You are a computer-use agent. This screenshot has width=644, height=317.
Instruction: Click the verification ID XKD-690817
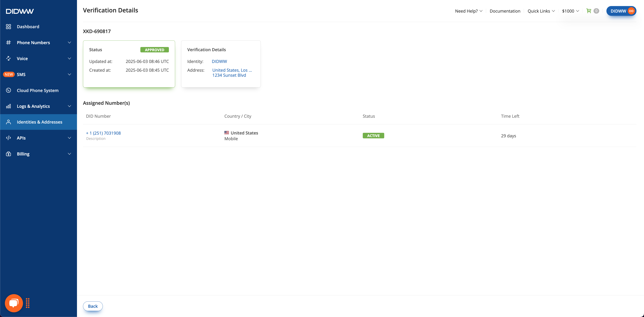pyautogui.click(x=97, y=31)
